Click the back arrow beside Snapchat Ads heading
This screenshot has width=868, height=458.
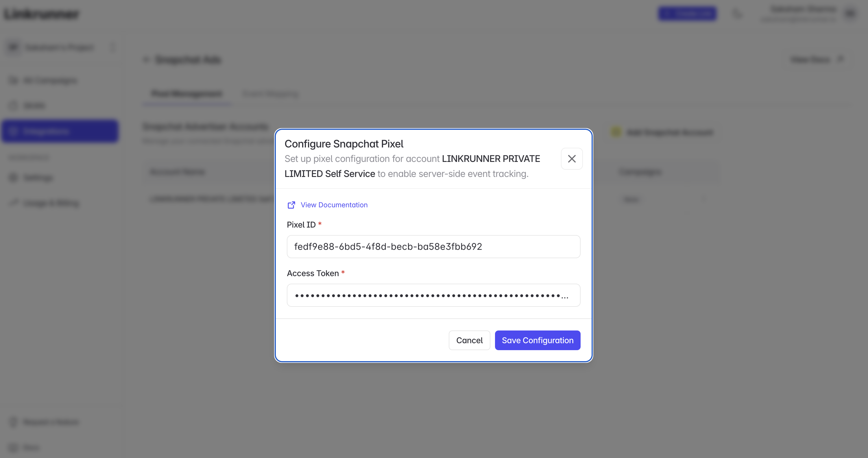coord(146,60)
